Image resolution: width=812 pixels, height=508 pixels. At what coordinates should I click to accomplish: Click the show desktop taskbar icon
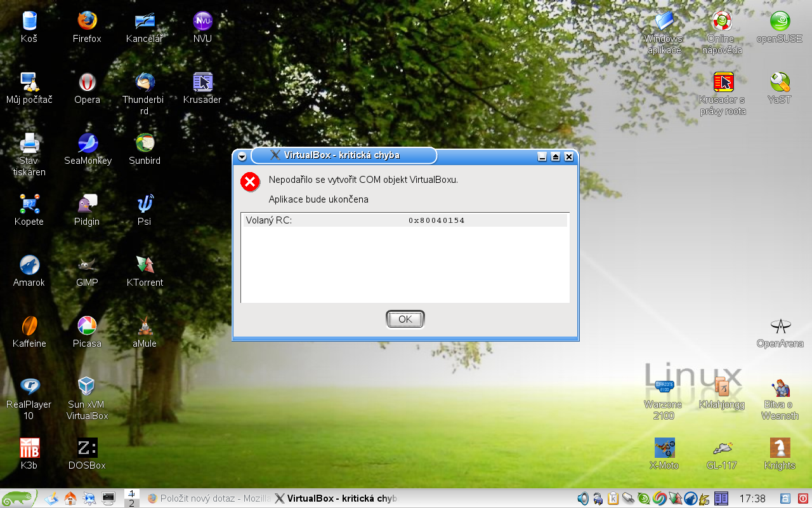(x=51, y=498)
